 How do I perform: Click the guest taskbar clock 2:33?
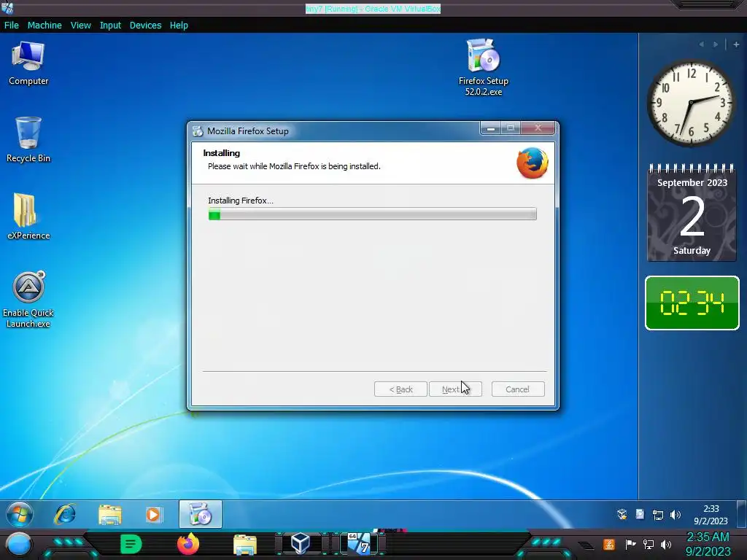711,515
